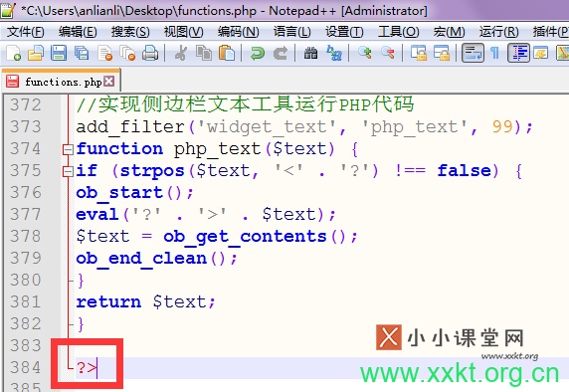Click line number 372 in margin

click(26, 104)
